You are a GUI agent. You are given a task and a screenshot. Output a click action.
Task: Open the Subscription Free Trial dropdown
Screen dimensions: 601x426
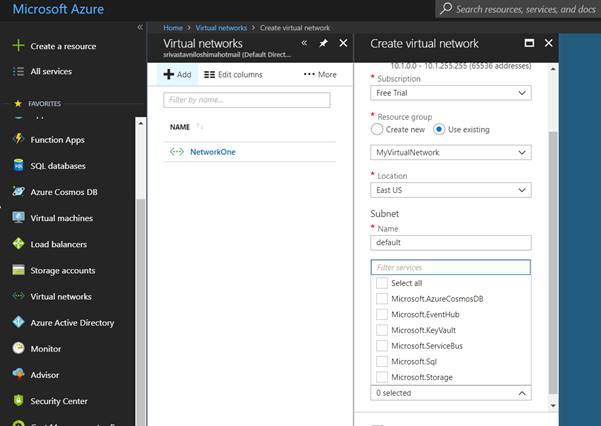point(451,93)
